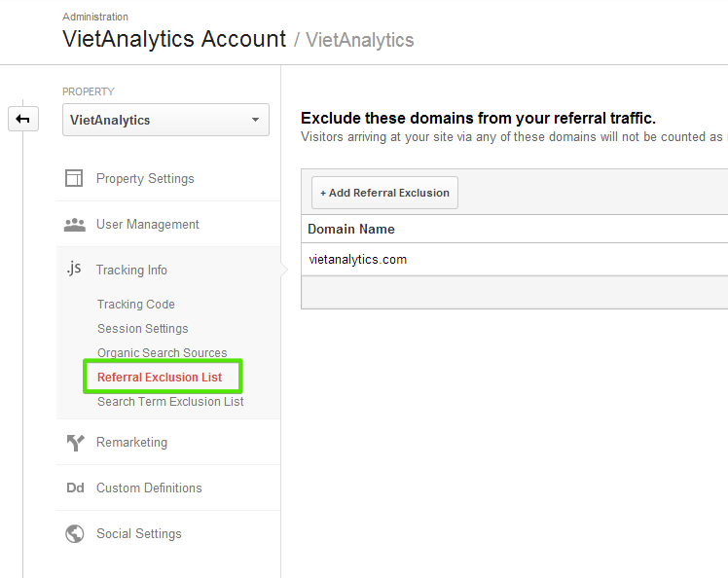This screenshot has width=728, height=578.
Task: Open Organic Search Sources
Action: click(163, 353)
